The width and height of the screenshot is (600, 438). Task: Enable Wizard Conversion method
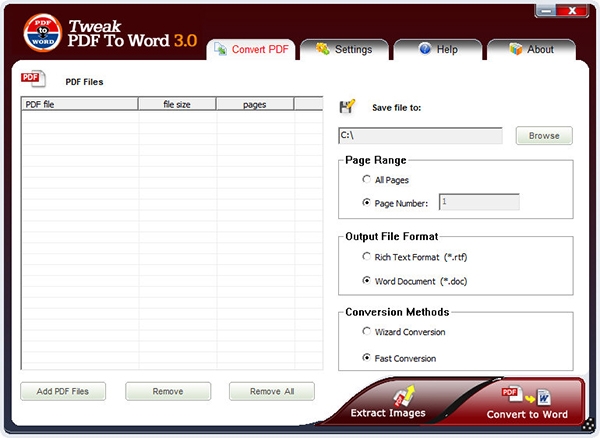[x=366, y=331]
